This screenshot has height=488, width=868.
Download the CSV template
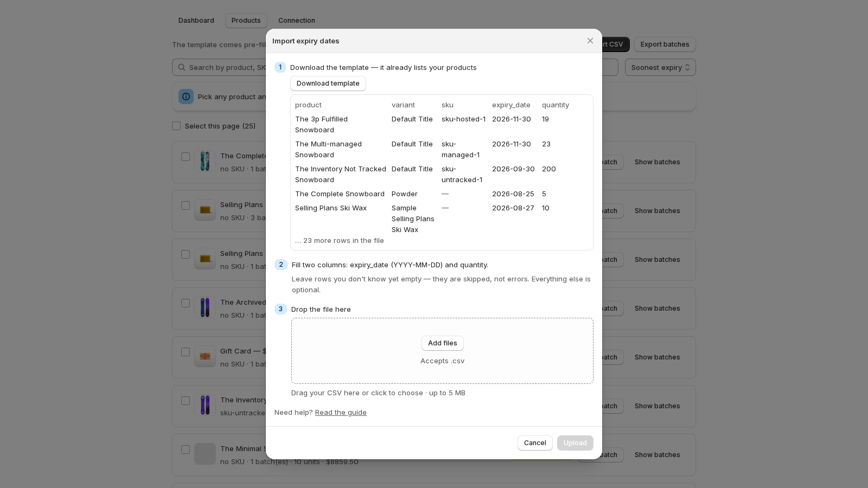pyautogui.click(x=328, y=84)
